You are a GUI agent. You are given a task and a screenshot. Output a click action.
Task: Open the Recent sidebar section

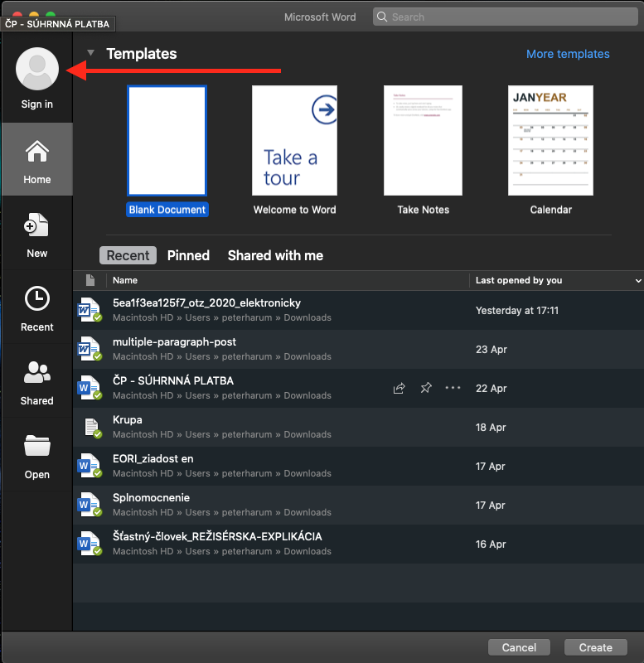(x=37, y=308)
